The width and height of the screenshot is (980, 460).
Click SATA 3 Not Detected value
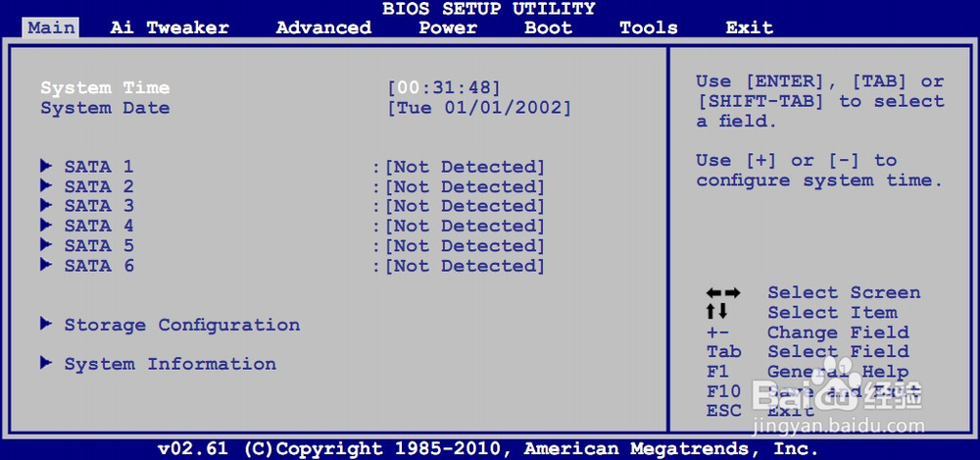click(465, 207)
